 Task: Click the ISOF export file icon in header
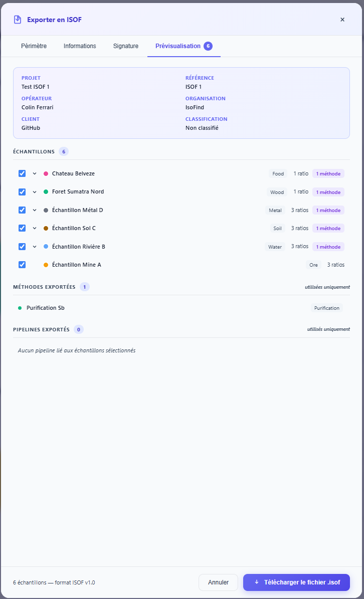[x=18, y=20]
